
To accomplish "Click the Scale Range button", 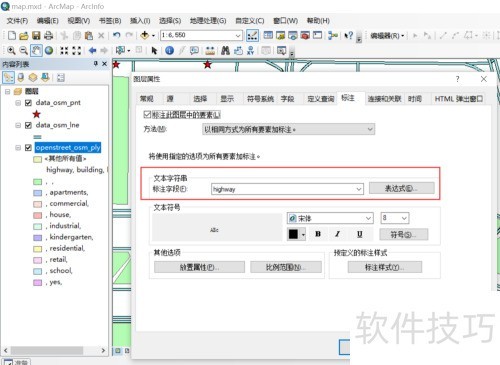I will (286, 267).
